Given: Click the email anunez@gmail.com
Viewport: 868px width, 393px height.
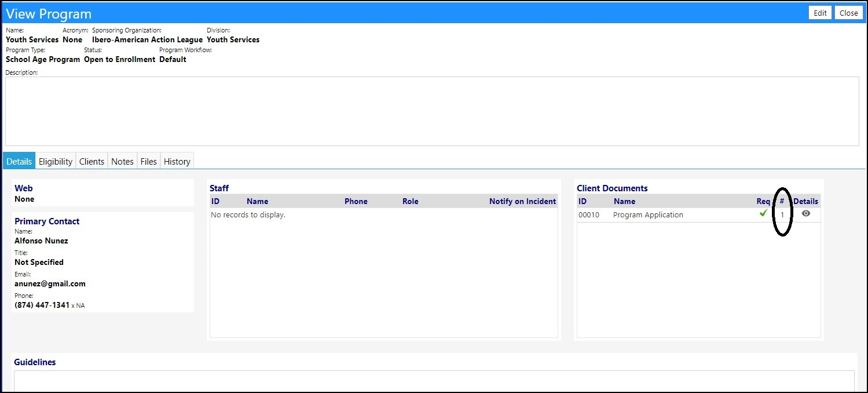Looking at the screenshot, I should [x=50, y=283].
